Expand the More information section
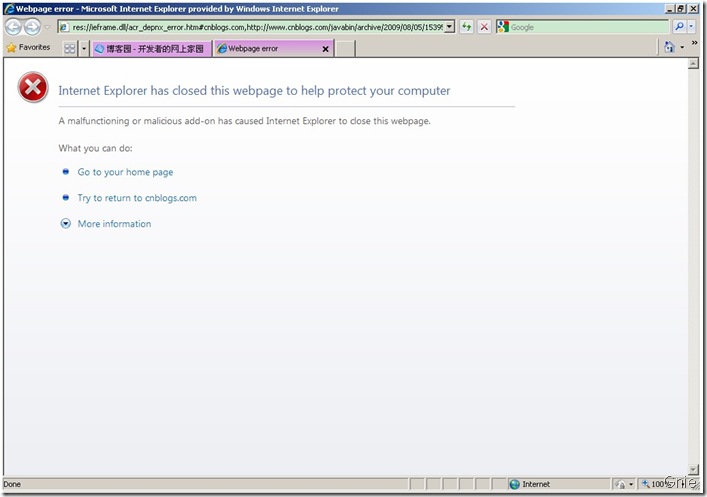 (x=115, y=224)
